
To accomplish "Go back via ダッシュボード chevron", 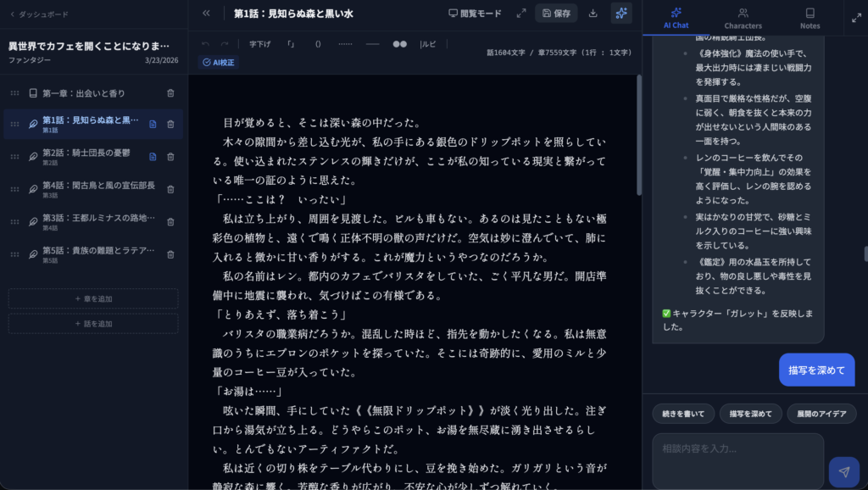I will click(14, 14).
